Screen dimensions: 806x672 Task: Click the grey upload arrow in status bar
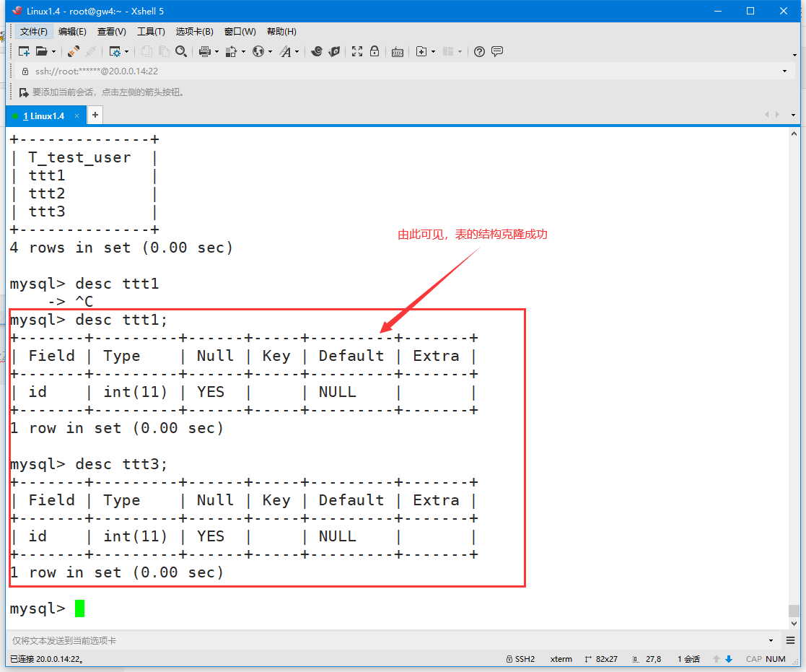click(x=716, y=659)
